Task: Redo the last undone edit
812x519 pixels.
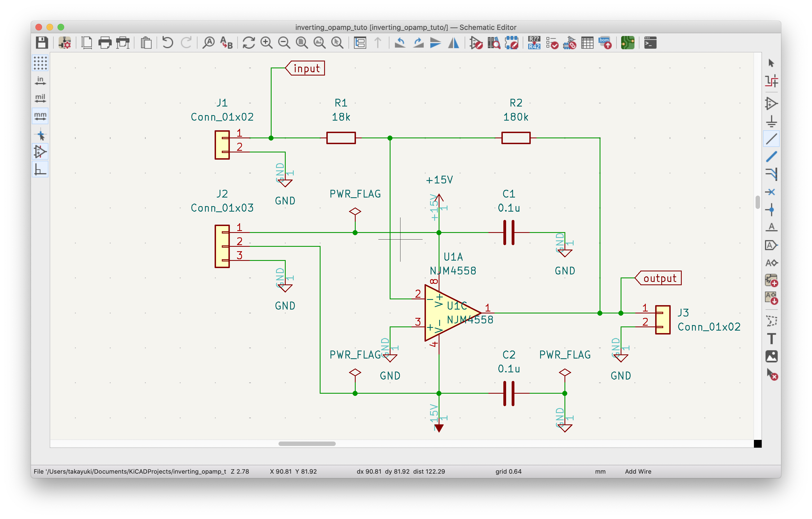Action: point(186,43)
